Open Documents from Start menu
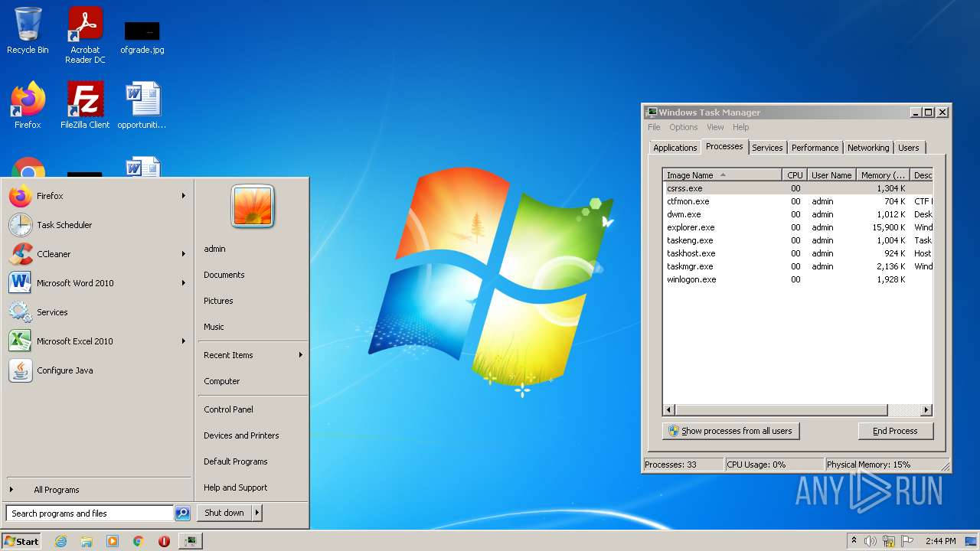980x551 pixels. pyautogui.click(x=224, y=275)
